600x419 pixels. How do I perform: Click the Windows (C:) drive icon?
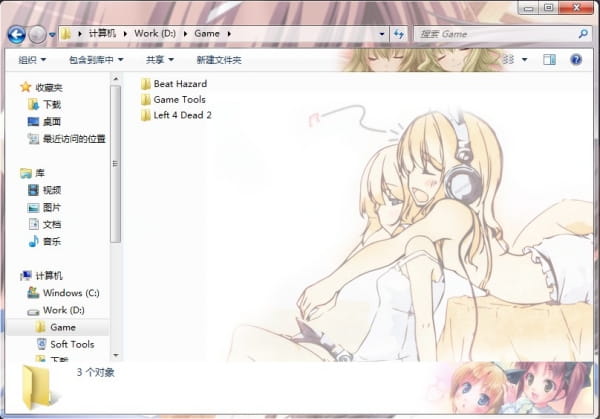tap(33, 293)
